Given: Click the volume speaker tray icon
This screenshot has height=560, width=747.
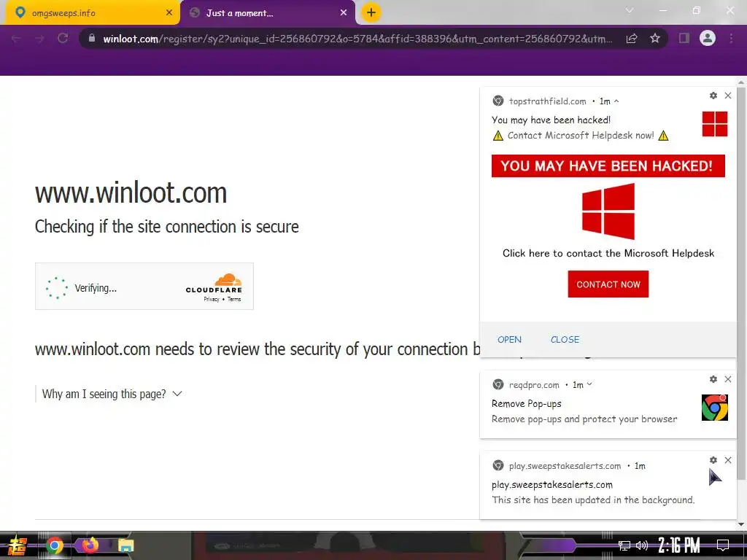Looking at the screenshot, I should pyautogui.click(x=642, y=545).
